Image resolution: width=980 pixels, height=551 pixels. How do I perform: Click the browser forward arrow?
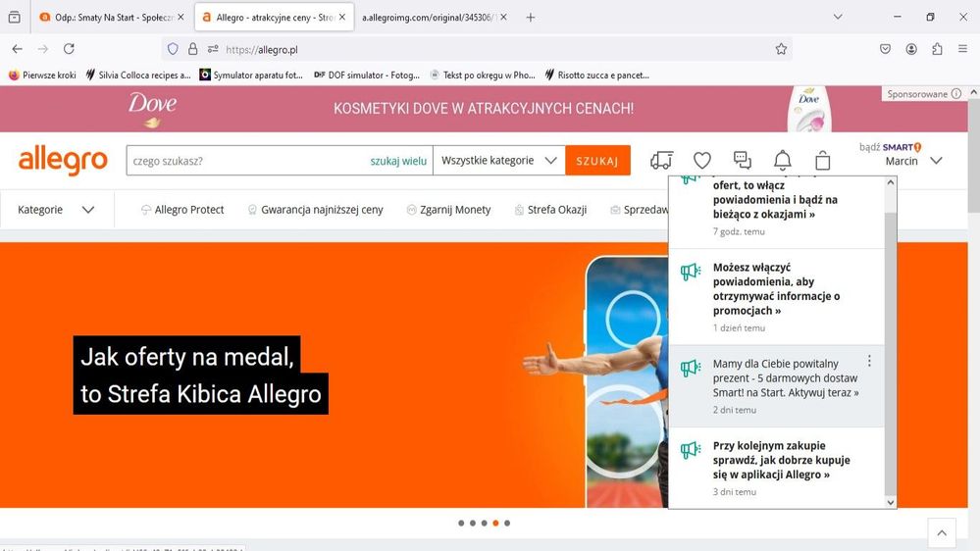42,49
